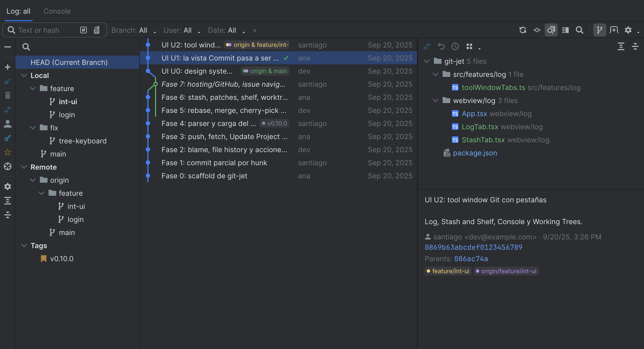The image size is (644, 349).
Task: Click the Checkout Selected pencil-arrow icon
Action: point(8,138)
